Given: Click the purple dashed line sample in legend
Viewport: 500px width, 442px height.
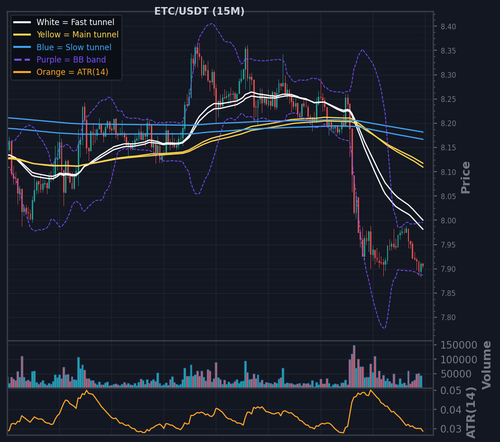Looking at the screenshot, I should point(22,60).
